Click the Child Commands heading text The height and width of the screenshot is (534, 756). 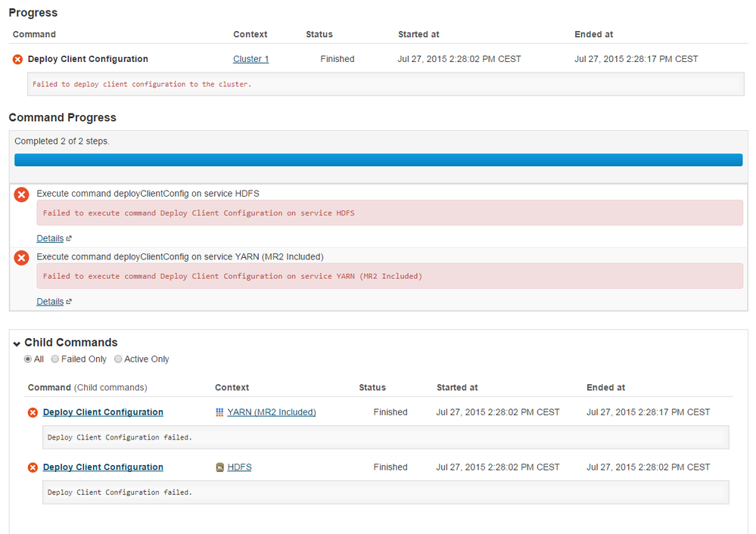coord(71,342)
